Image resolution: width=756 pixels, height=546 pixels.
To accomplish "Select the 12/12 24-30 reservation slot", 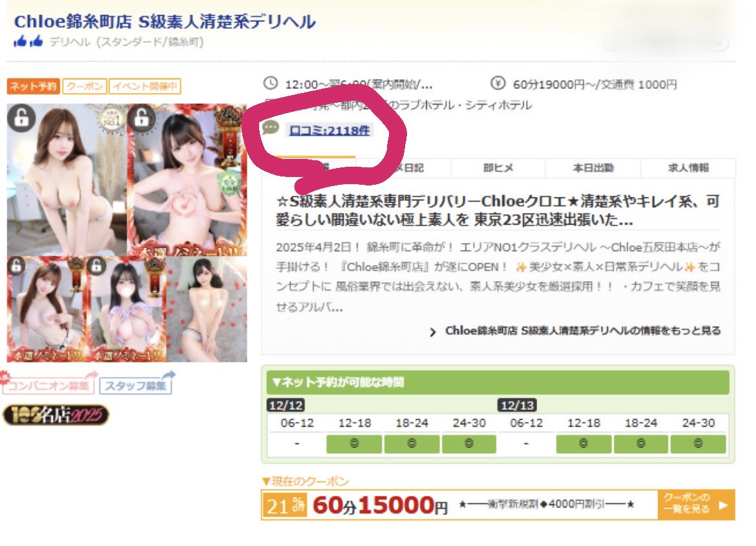I will (468, 444).
